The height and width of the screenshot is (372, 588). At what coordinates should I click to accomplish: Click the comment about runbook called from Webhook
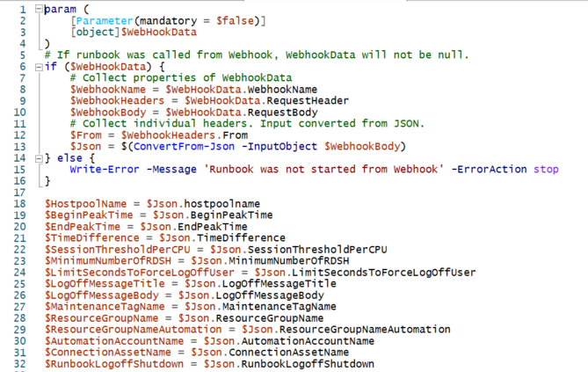point(257,55)
